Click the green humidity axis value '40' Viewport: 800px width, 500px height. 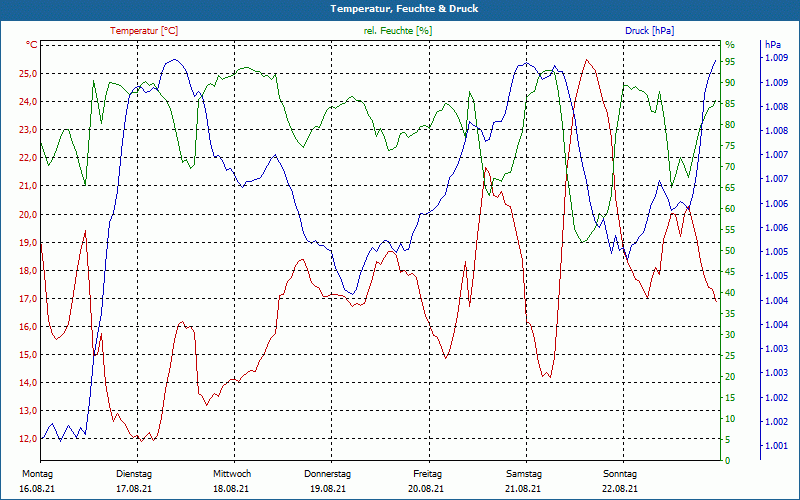click(x=730, y=293)
